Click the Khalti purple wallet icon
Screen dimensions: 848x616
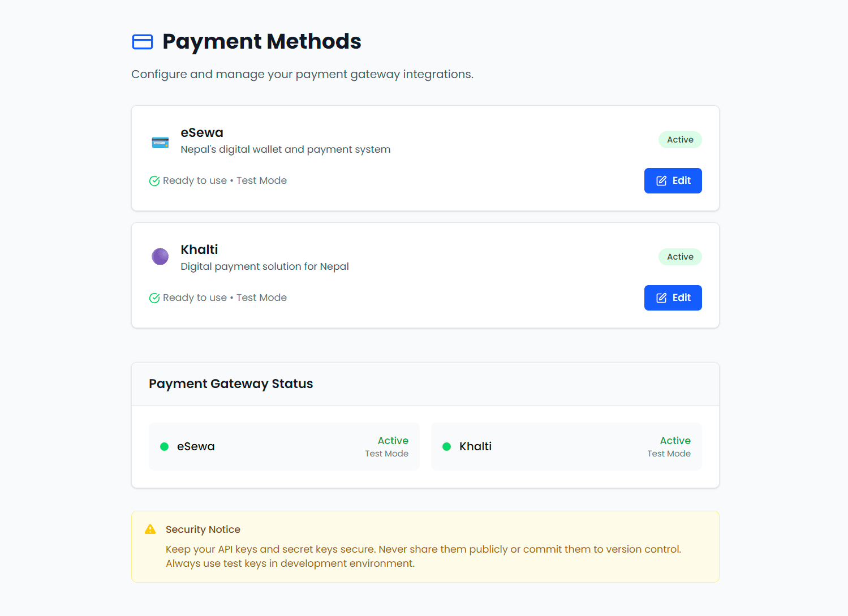[x=160, y=256]
